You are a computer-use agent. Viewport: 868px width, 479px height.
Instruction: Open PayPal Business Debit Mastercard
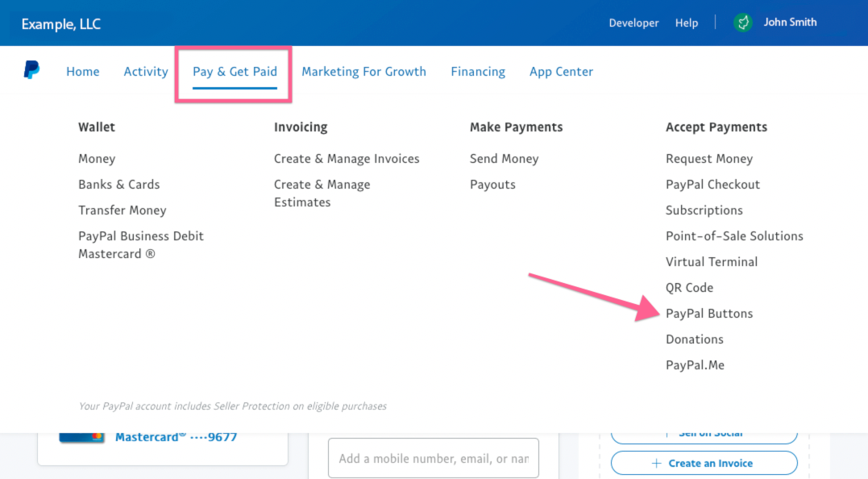point(141,245)
